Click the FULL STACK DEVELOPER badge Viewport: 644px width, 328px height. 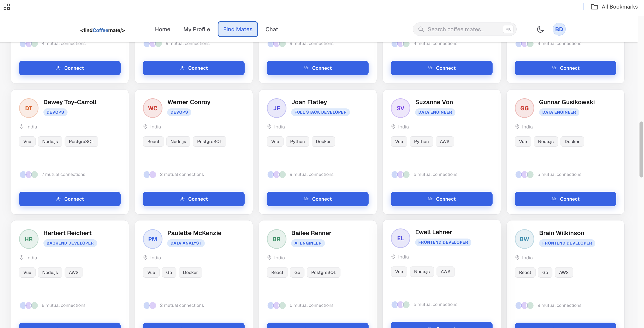[x=320, y=112]
